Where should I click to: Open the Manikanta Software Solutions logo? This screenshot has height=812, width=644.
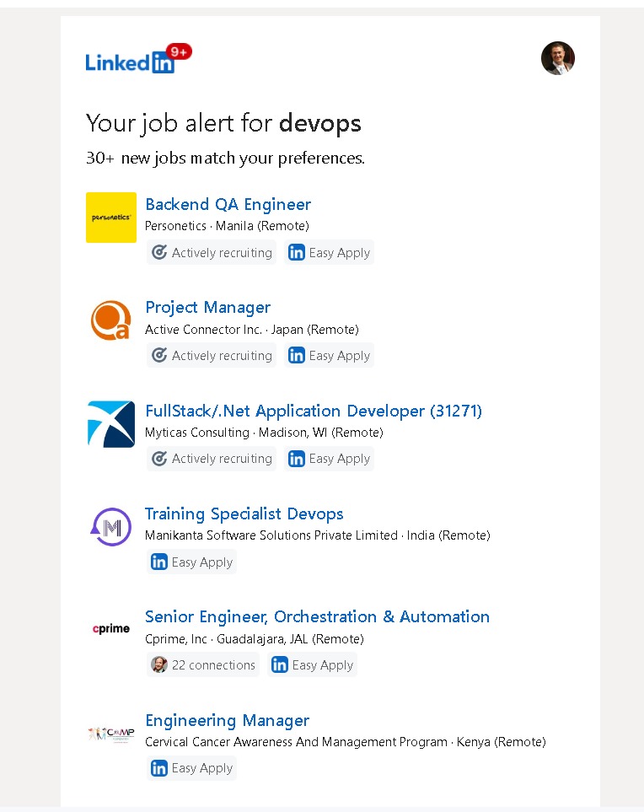pos(110,527)
